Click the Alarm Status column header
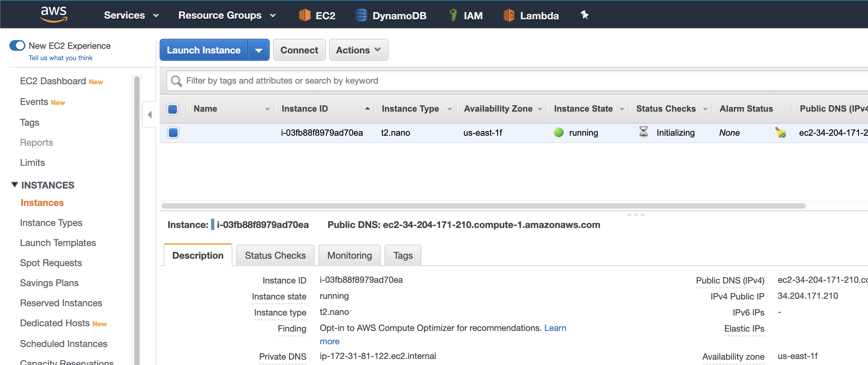Image resolution: width=868 pixels, height=365 pixels. (746, 109)
